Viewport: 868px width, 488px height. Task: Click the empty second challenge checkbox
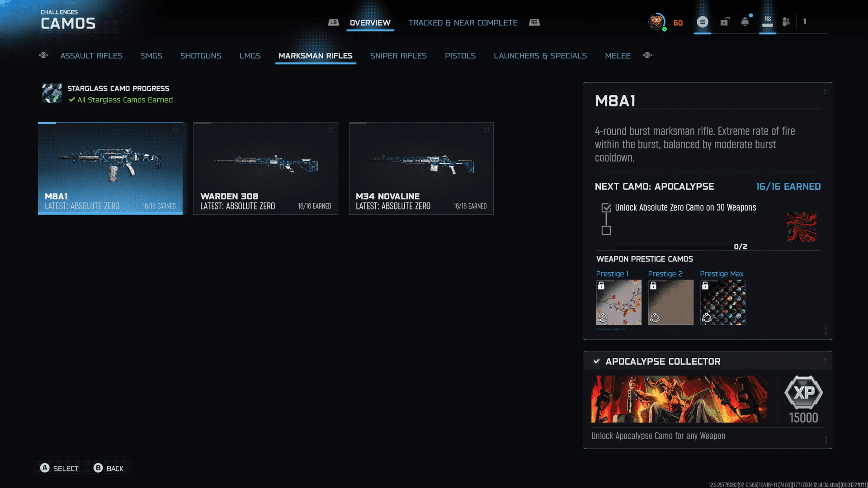(606, 231)
